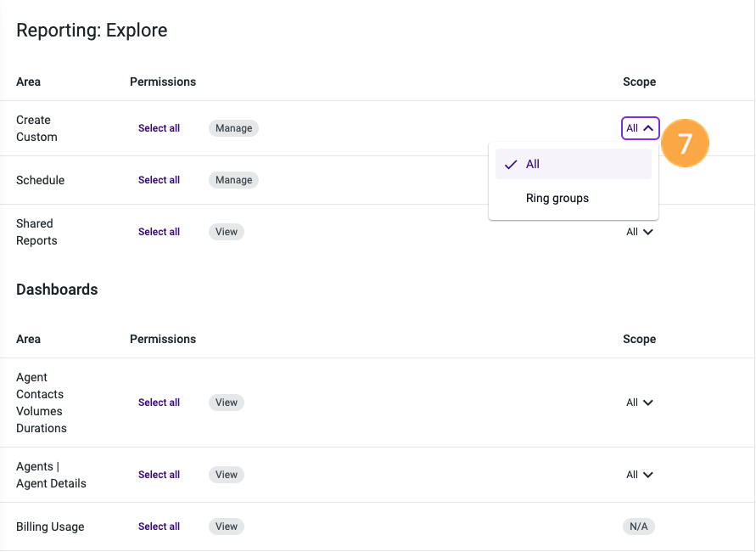
Task: Open the Agents | Agent Details scope dropdown
Action: click(639, 474)
